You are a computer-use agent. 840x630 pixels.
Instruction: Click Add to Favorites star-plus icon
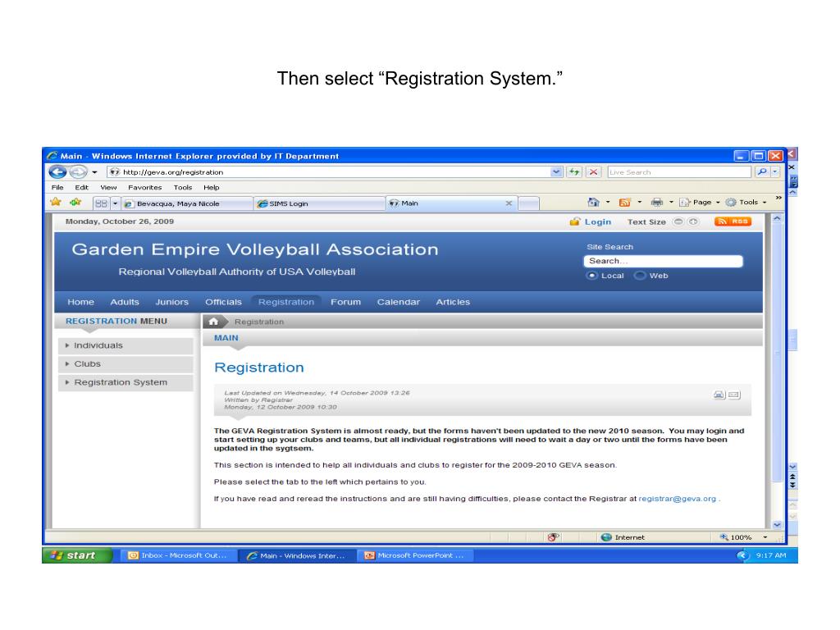point(75,203)
